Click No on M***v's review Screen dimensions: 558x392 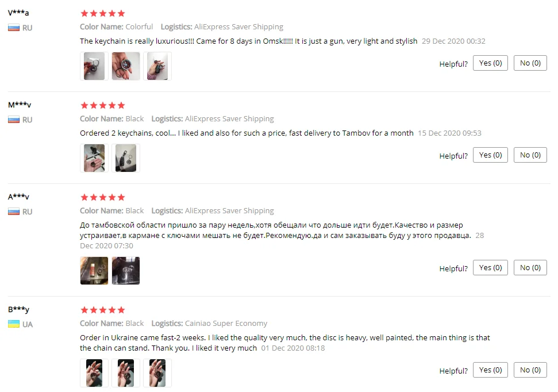point(530,155)
